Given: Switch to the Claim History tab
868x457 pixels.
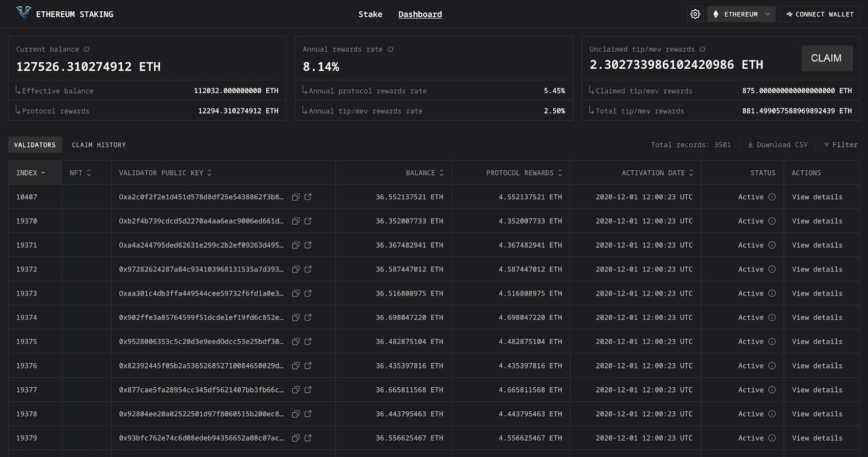Looking at the screenshot, I should coord(99,144).
